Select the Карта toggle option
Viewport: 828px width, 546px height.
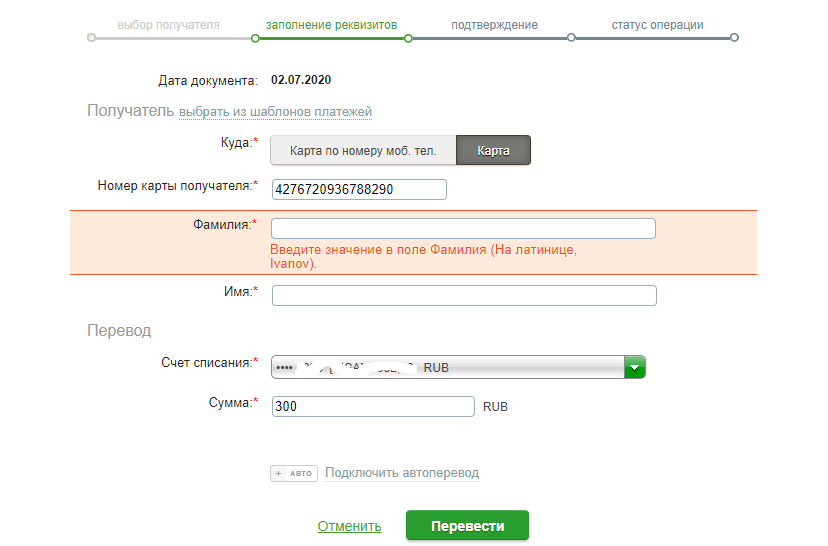tap(493, 150)
